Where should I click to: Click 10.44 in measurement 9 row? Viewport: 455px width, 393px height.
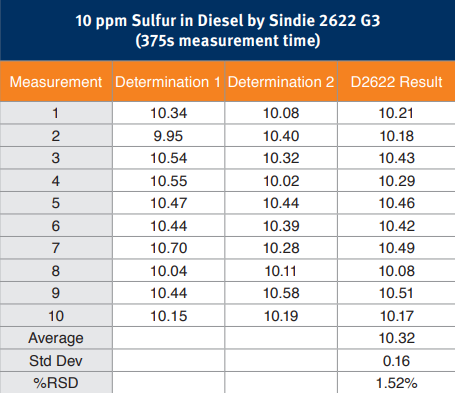pyautogui.click(x=169, y=293)
